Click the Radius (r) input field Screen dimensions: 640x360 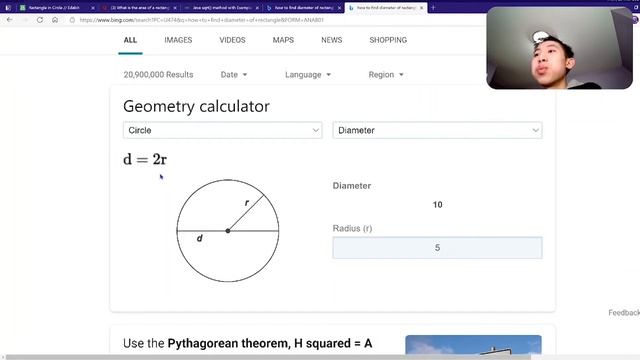point(437,248)
